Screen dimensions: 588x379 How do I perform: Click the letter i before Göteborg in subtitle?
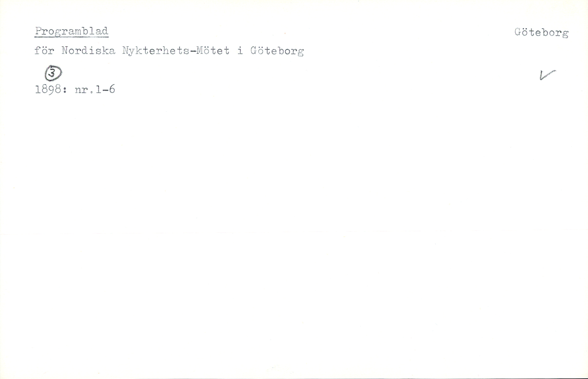(240, 51)
